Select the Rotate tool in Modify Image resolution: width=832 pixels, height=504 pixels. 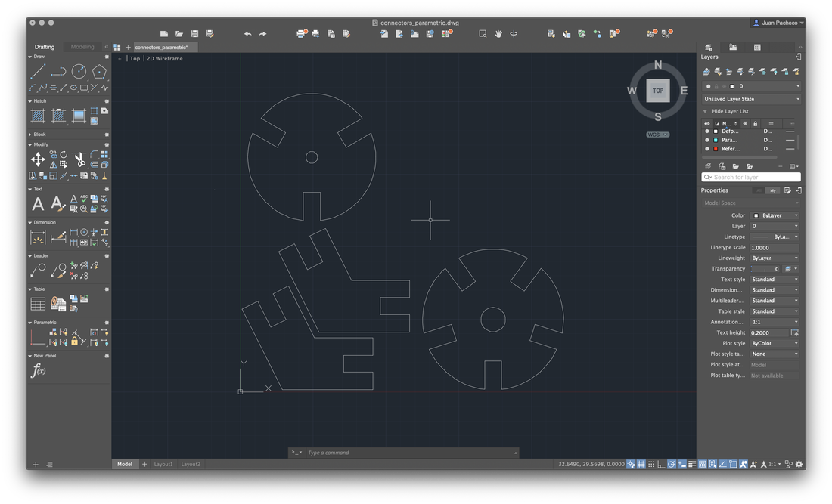pyautogui.click(x=64, y=154)
